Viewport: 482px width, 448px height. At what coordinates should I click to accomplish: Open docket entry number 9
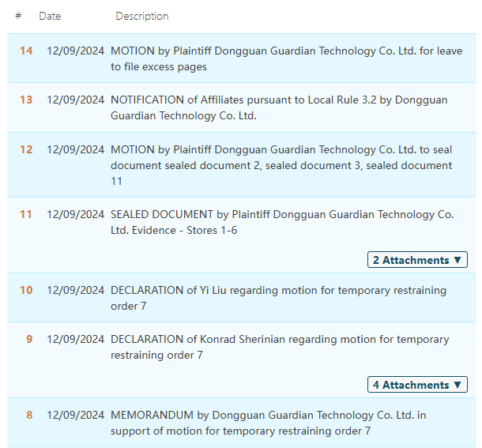click(x=29, y=339)
